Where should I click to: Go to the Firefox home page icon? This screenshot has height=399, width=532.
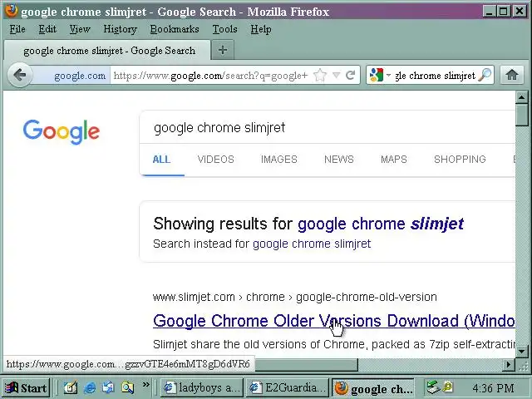pyautogui.click(x=512, y=75)
